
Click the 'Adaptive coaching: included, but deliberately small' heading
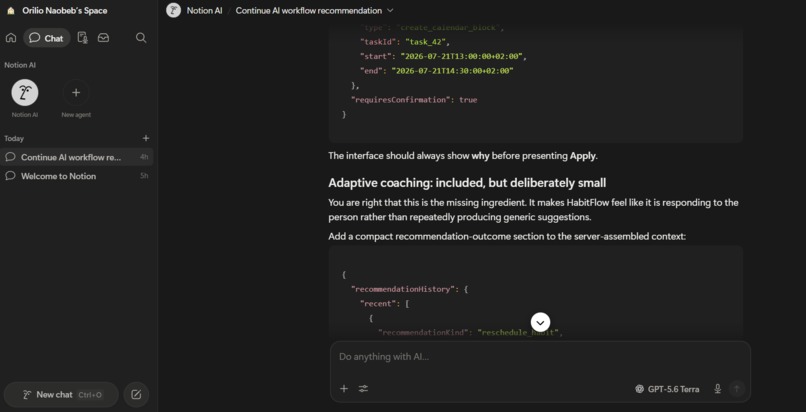(467, 183)
